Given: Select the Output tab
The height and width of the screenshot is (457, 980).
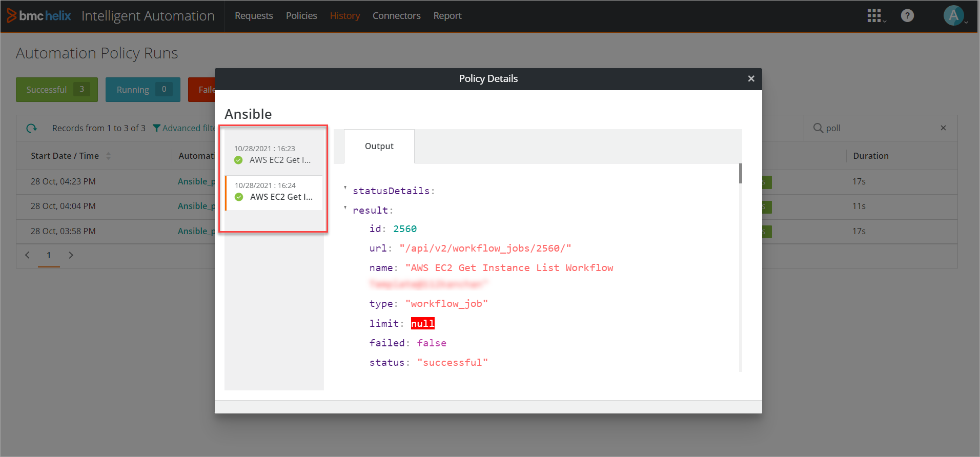Looking at the screenshot, I should pos(379,146).
